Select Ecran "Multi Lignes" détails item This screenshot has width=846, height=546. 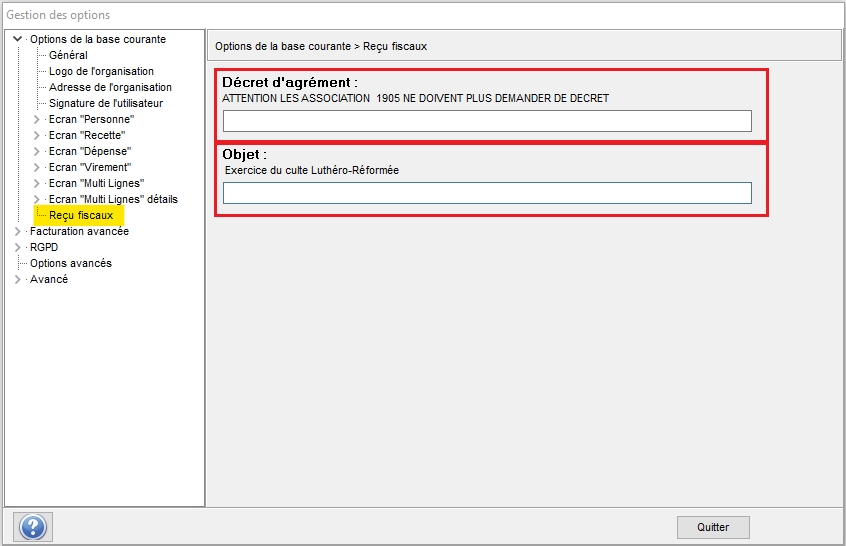113,200
